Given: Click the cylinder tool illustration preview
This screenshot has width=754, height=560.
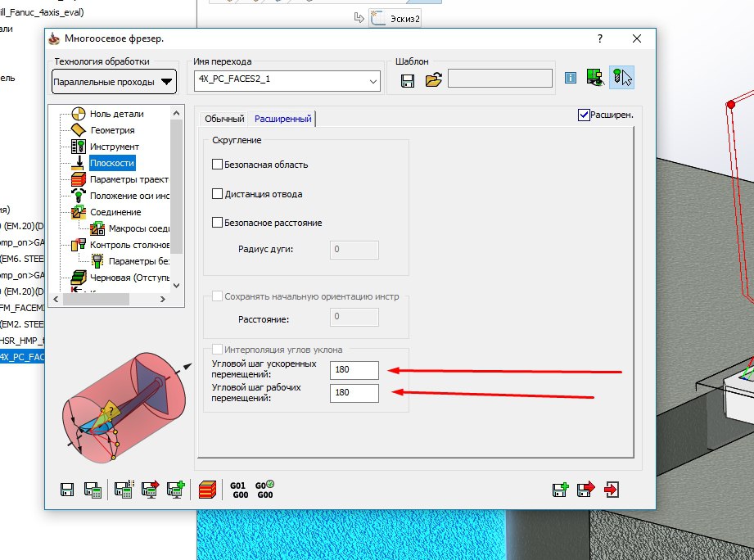Looking at the screenshot, I should (x=125, y=408).
